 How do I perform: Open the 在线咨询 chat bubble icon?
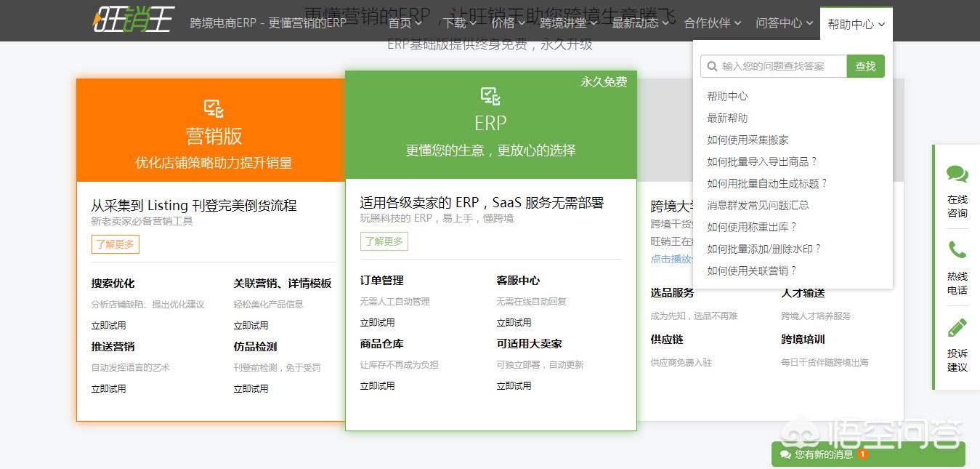point(957,175)
